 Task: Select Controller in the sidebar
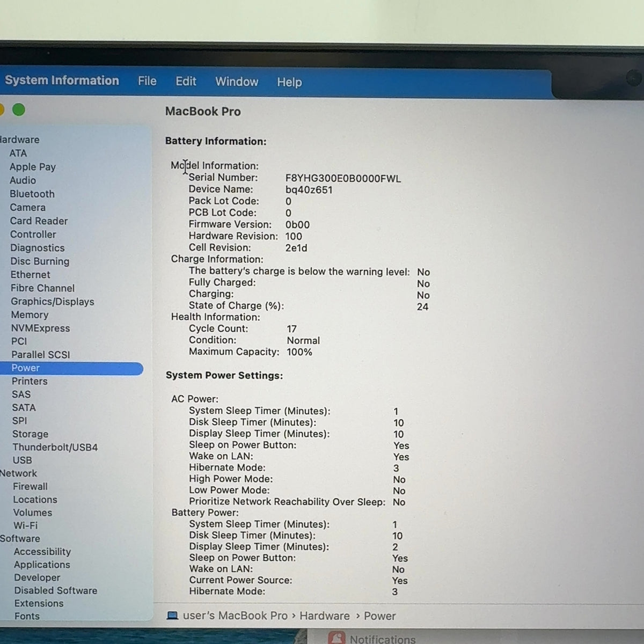click(33, 234)
